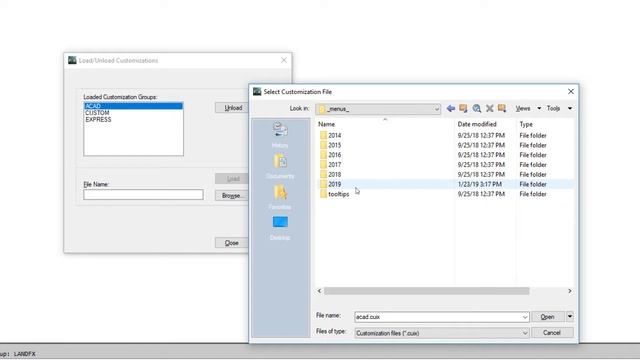Click the Delete X icon in toolbar

[489, 109]
